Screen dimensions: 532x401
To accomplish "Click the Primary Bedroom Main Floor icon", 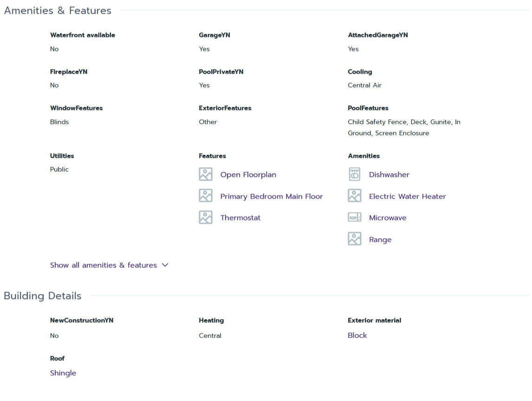I will point(206,196).
